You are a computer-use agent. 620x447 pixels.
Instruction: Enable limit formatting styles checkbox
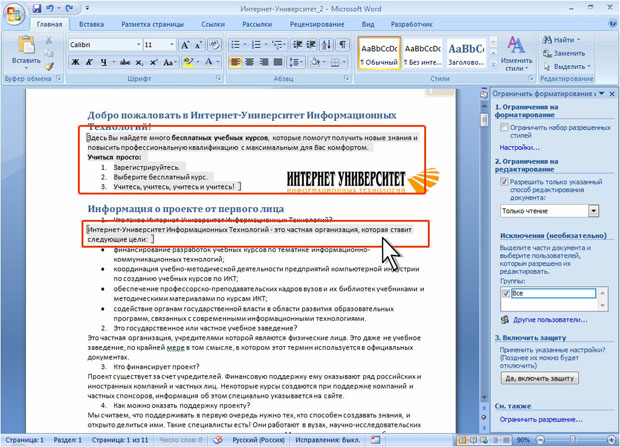[x=503, y=128]
